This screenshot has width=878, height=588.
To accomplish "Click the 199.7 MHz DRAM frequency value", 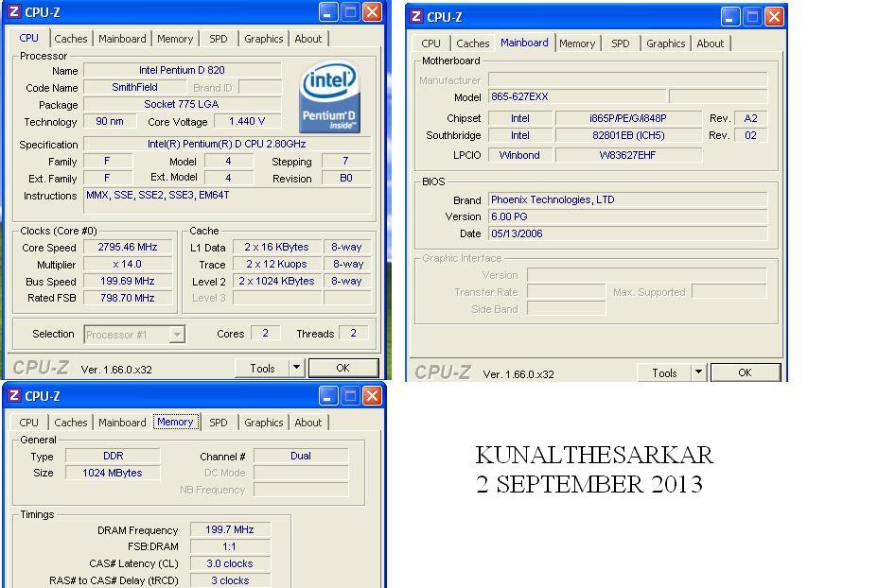I will pos(230,529).
